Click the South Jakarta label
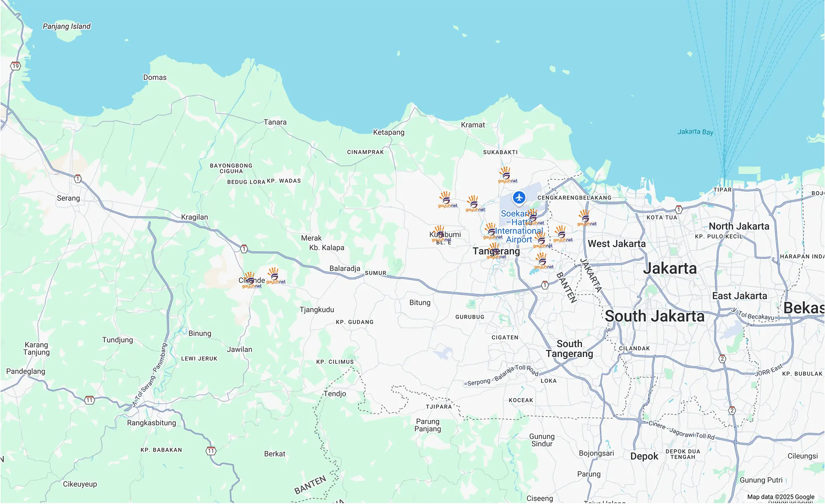The width and height of the screenshot is (825, 504). (655, 316)
